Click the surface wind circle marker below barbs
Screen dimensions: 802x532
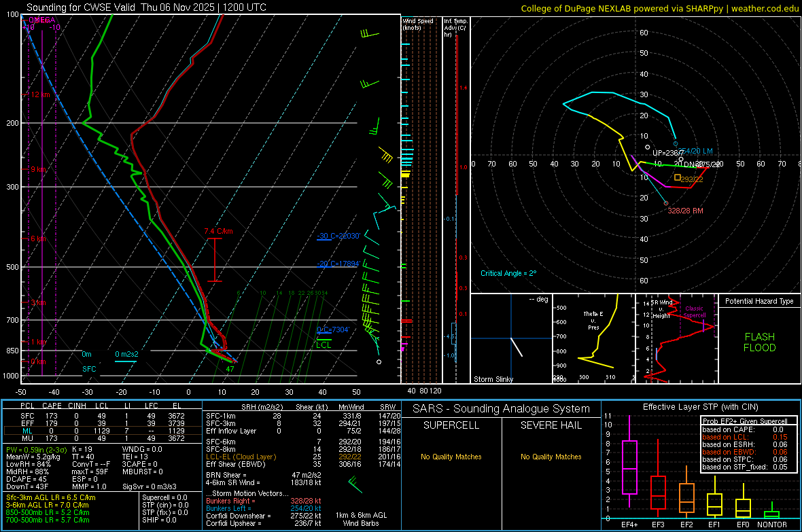(379, 361)
